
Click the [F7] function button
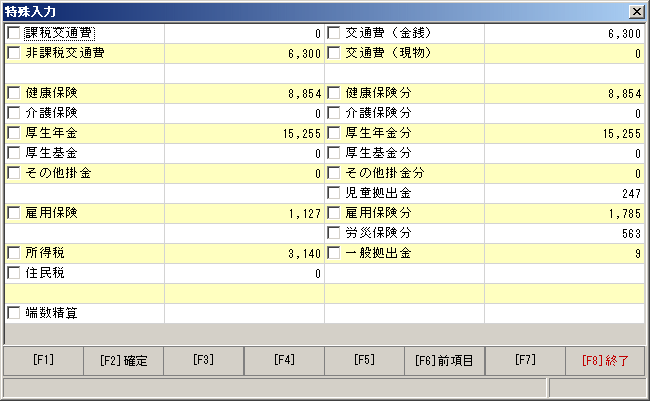[x=525, y=361]
